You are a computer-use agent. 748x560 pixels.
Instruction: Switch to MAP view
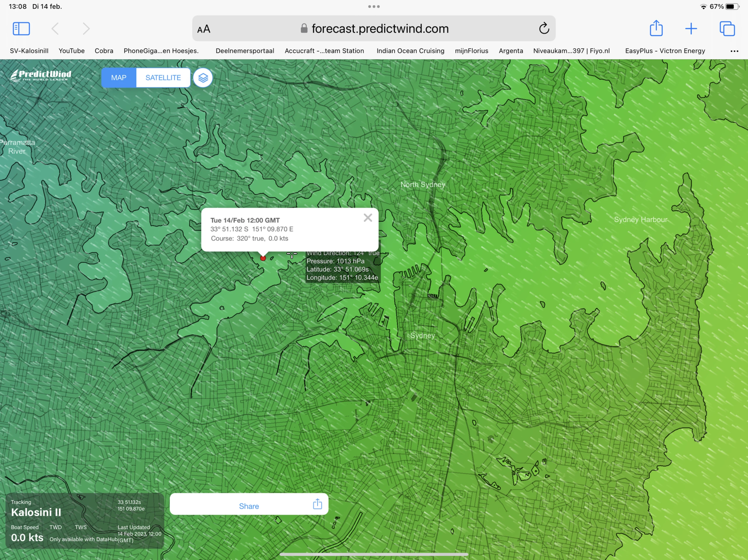pos(119,78)
